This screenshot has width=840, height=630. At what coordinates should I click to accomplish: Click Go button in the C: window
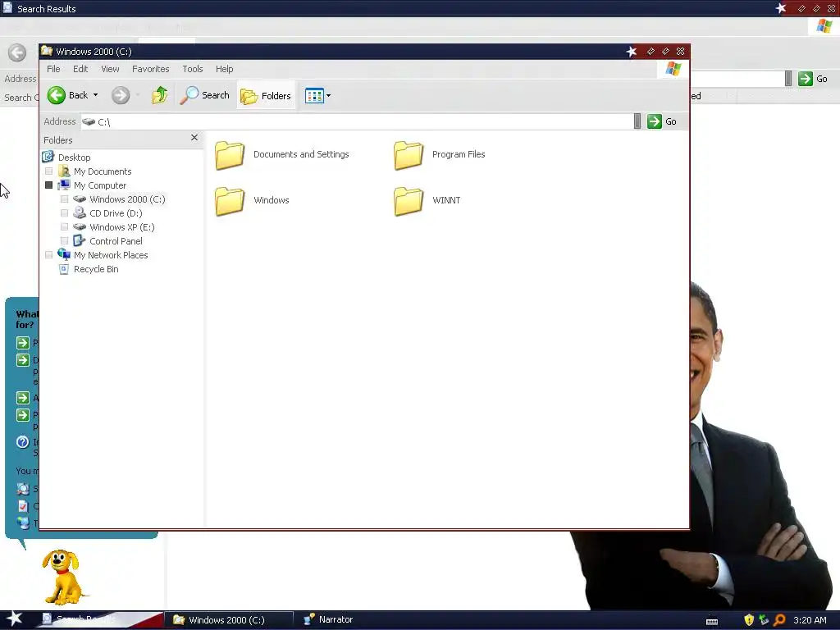pos(662,121)
